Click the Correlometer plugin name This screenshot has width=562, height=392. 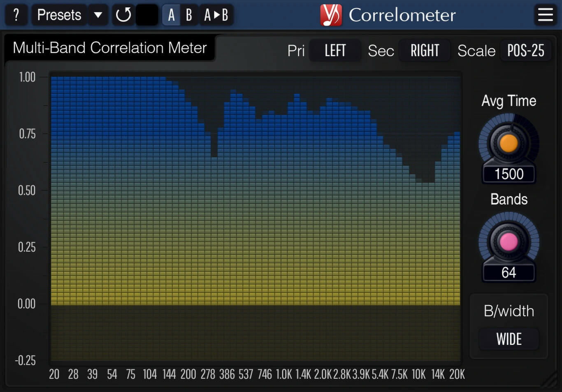pyautogui.click(x=402, y=16)
